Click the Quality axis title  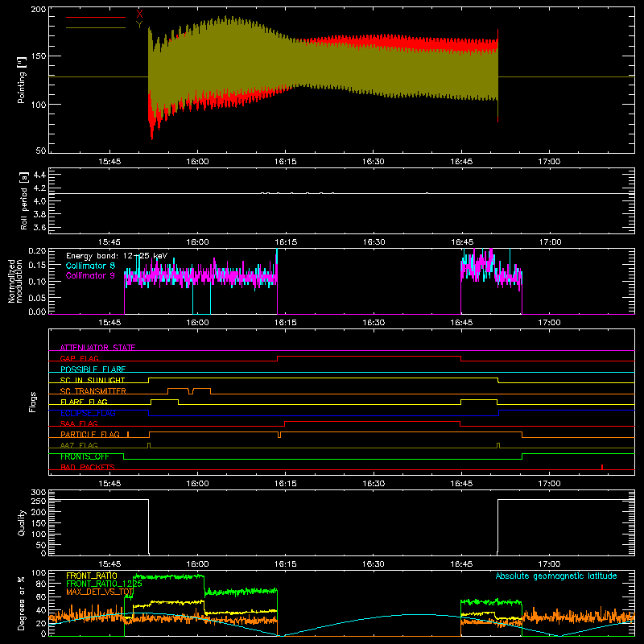pyautogui.click(x=22, y=522)
